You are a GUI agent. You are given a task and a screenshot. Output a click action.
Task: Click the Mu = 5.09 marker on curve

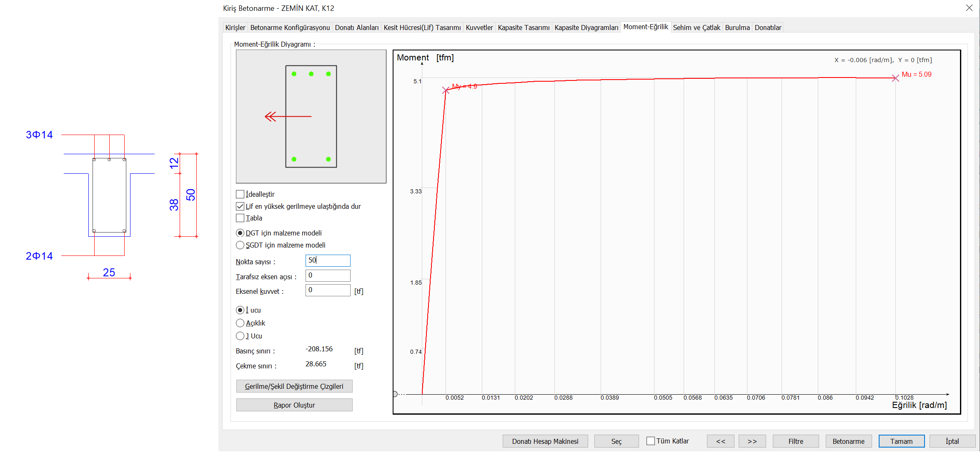pyautogui.click(x=895, y=78)
